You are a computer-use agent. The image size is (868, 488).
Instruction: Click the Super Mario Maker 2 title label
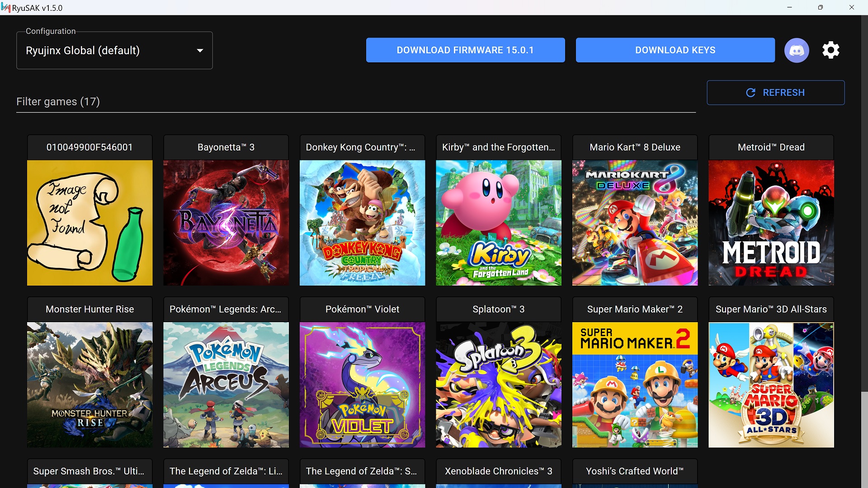[635, 310]
